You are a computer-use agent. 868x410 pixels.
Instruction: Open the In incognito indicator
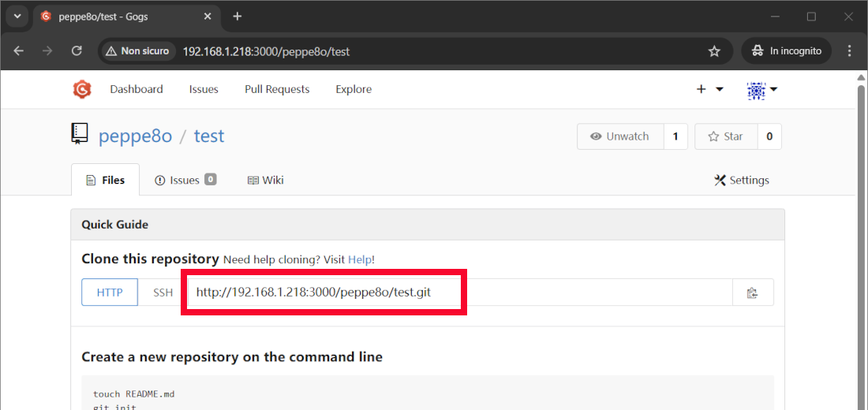click(x=786, y=51)
